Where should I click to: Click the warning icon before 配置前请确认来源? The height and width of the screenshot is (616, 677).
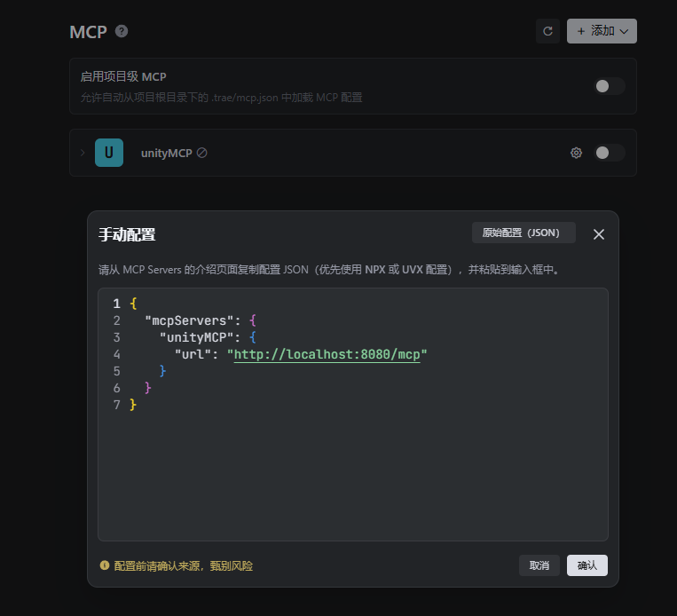pyautogui.click(x=105, y=565)
